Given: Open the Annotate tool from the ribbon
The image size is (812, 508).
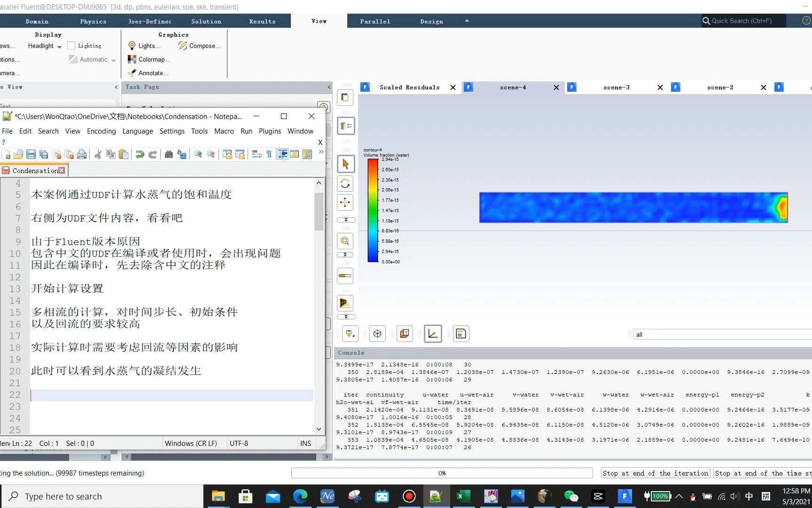Looking at the screenshot, I should (148, 73).
